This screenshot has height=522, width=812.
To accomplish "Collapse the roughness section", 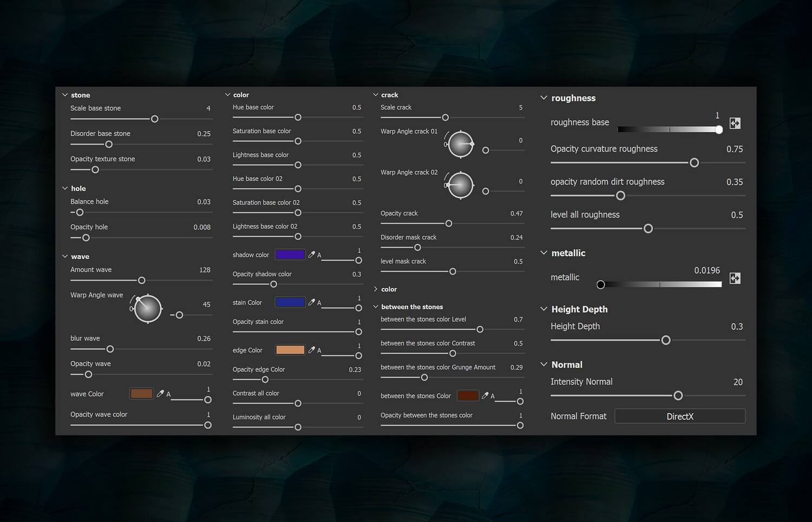I will click(544, 97).
